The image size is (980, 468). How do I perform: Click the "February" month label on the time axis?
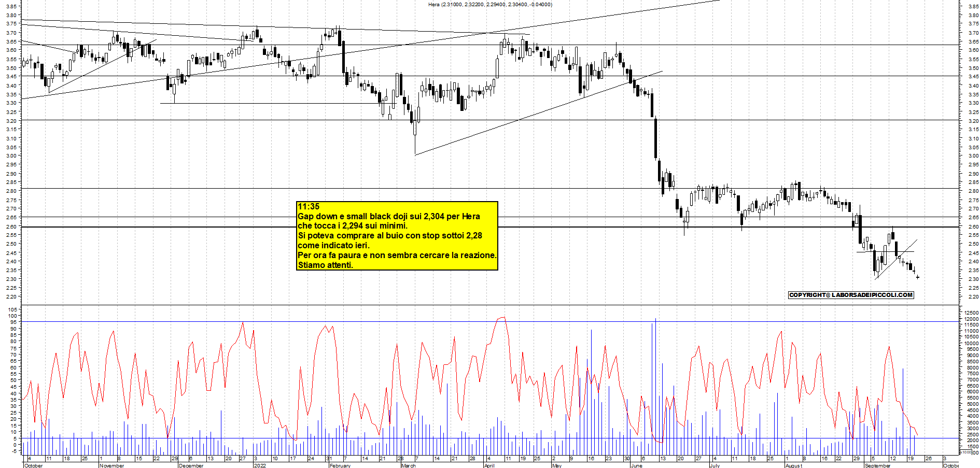(x=340, y=465)
